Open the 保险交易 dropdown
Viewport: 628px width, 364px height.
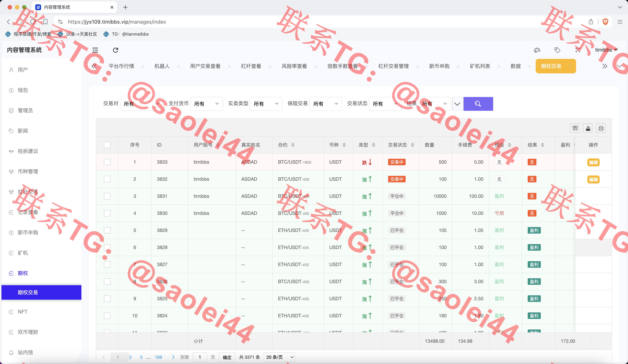[325, 104]
